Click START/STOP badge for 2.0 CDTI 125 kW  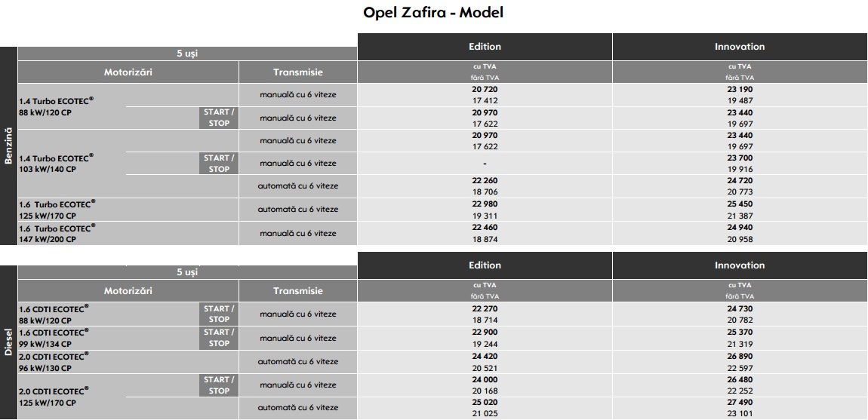coord(219,385)
